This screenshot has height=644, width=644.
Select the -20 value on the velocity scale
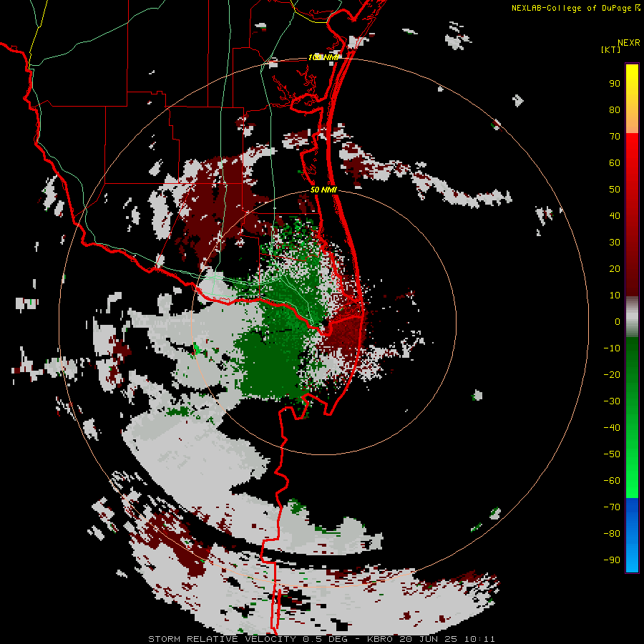(x=612, y=375)
